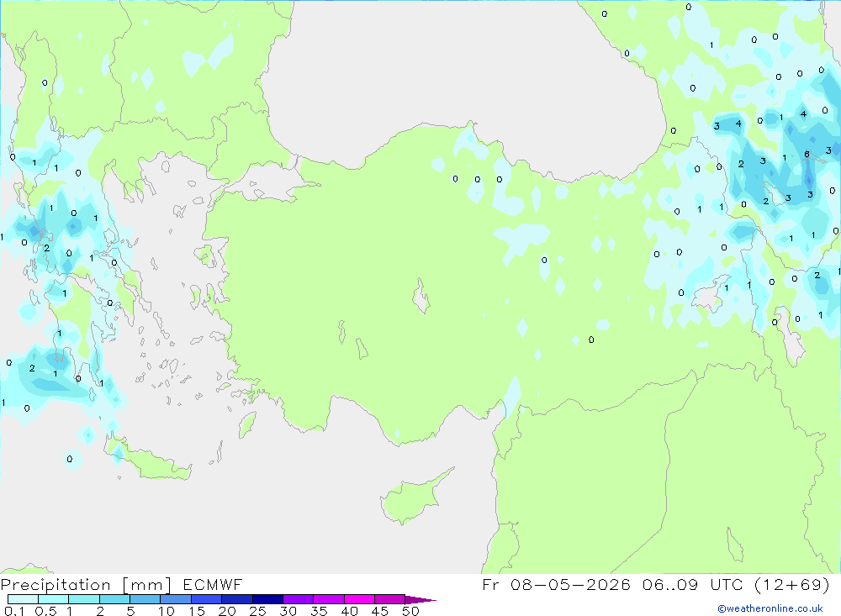Click the date 'Fr 08-05-2026'
Viewport: 841px width, 616px height.
(x=556, y=584)
